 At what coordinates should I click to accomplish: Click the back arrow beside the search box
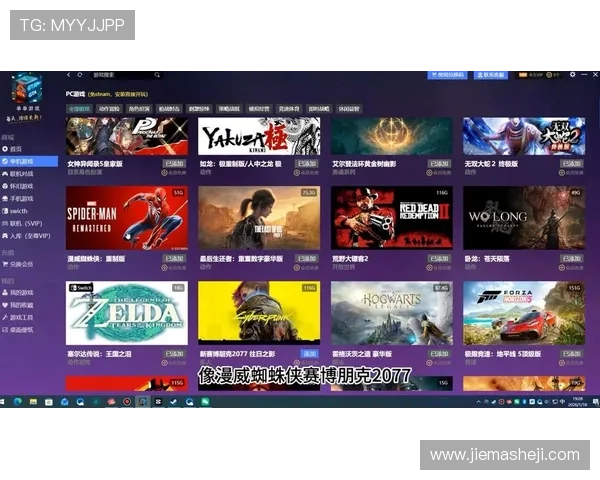(x=69, y=75)
